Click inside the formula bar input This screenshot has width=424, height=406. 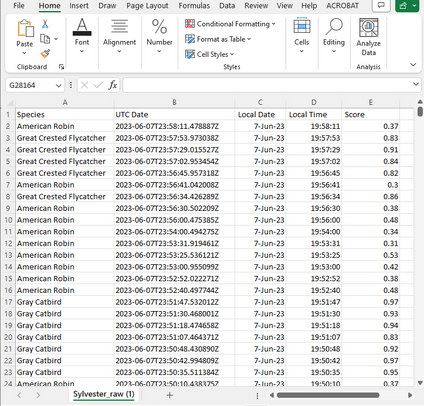tap(267, 85)
